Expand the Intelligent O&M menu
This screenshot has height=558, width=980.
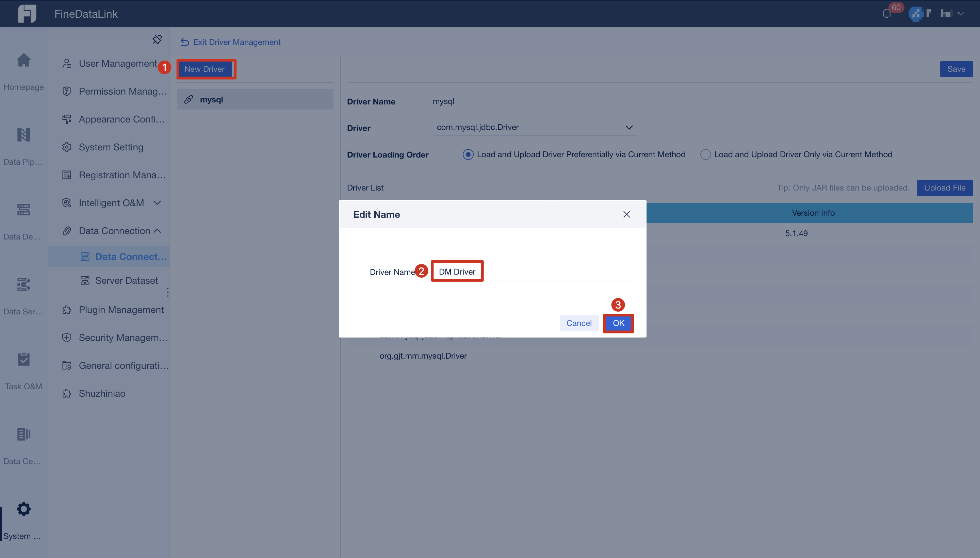coord(157,203)
